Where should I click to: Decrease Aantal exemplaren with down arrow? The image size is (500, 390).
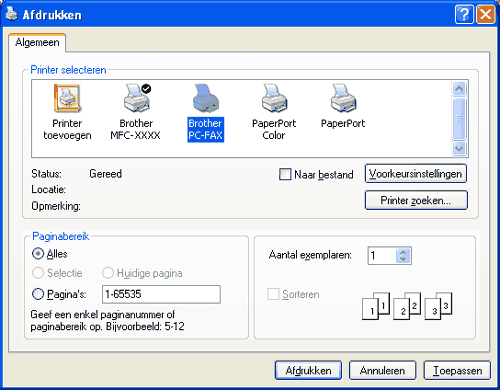(403, 259)
